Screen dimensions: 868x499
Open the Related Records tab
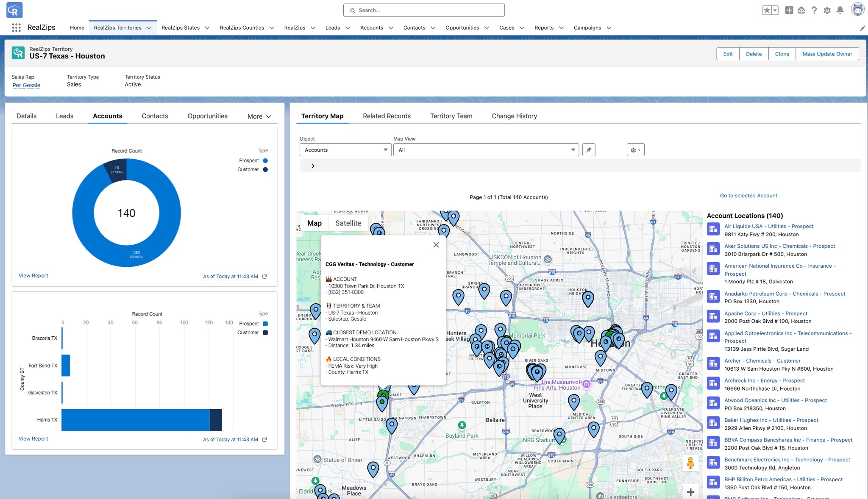(387, 116)
